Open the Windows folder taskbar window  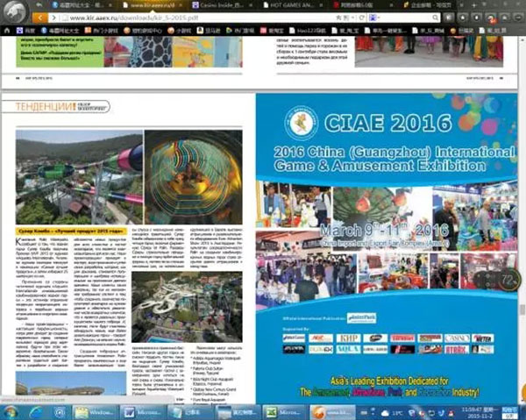click(x=95, y=412)
